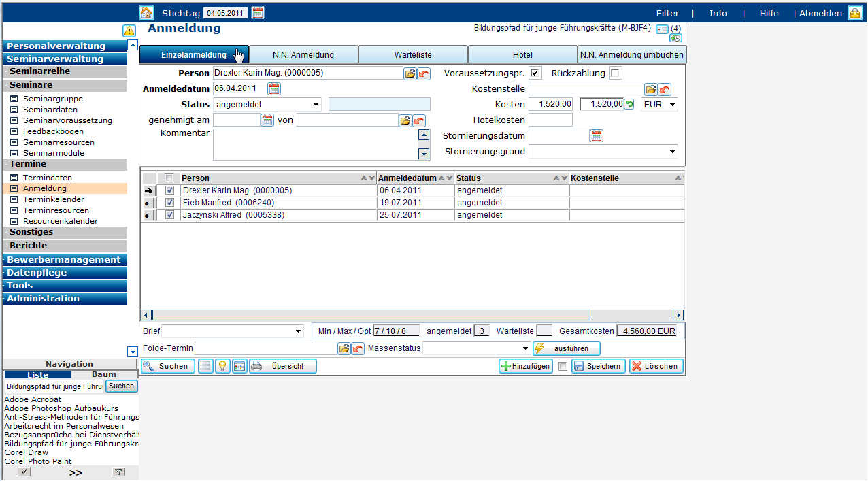Click the yellow warning triangle icon

(x=129, y=31)
